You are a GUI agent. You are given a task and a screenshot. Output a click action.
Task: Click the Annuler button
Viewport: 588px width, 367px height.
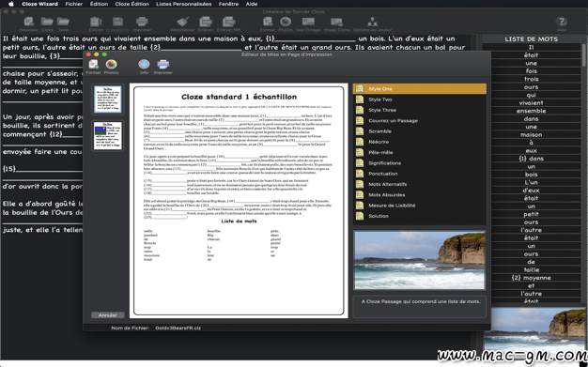[x=108, y=315]
